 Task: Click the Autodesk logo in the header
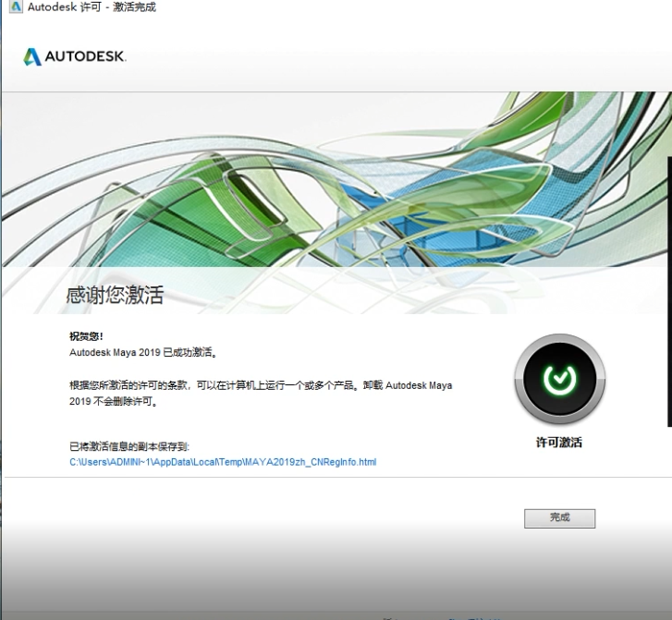coord(75,56)
